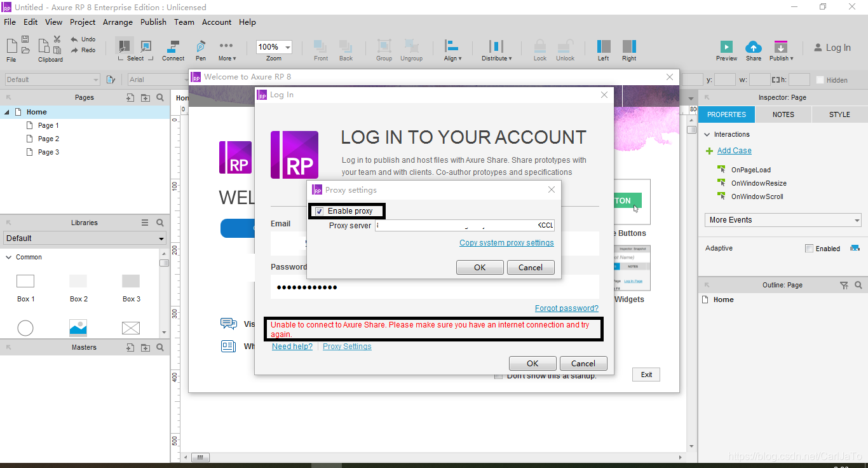The width and height of the screenshot is (868, 468).
Task: Search the Masters panel
Action: (160, 347)
